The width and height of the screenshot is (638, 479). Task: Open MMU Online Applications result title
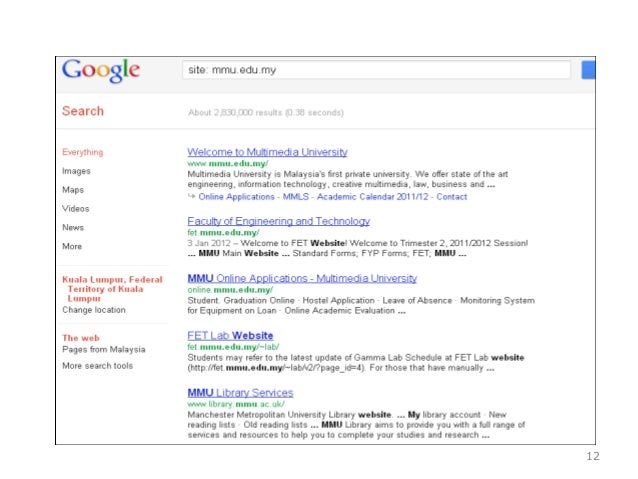(x=302, y=278)
